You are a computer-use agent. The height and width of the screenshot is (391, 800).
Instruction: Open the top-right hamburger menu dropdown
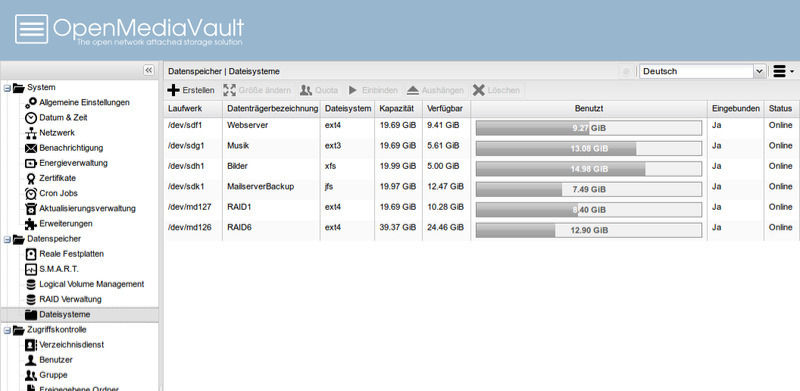coord(784,71)
